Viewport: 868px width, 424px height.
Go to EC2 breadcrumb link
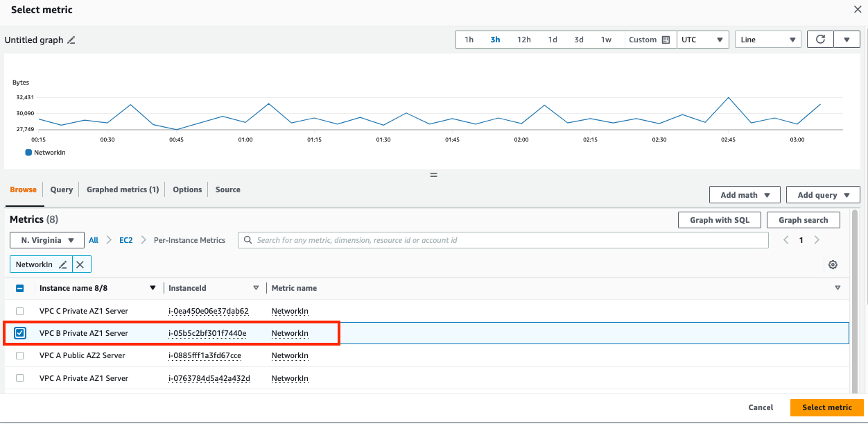point(125,240)
